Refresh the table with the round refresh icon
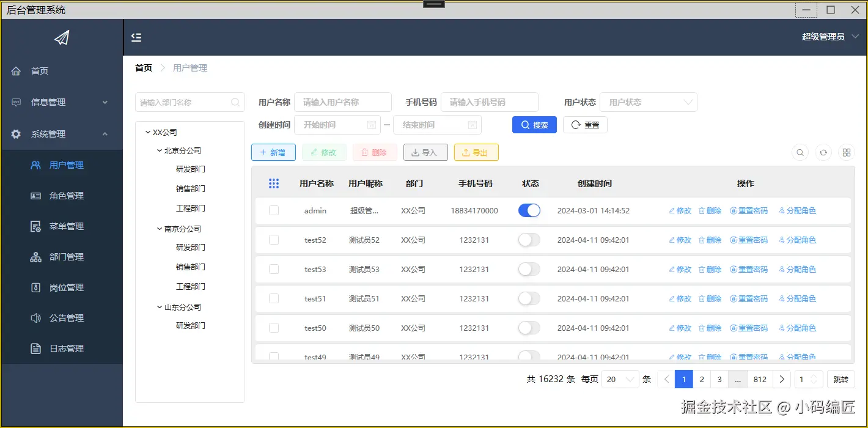The image size is (868, 428). (x=823, y=153)
